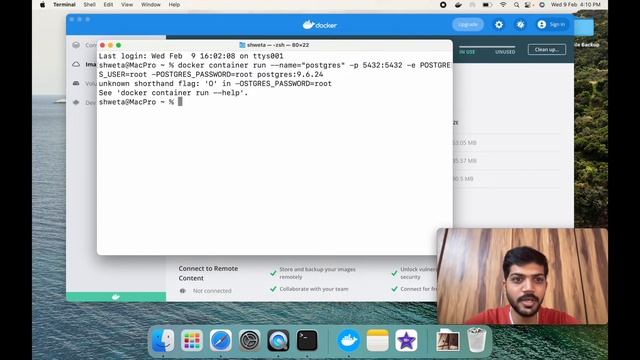640x360 pixels.
Task: Open Spotlight search in menu bar
Action: click(x=516, y=5)
